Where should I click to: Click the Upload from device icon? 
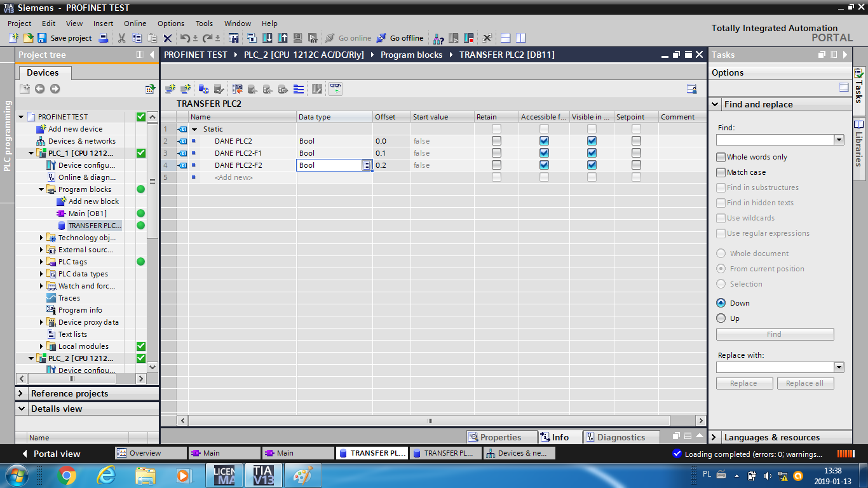[283, 38]
